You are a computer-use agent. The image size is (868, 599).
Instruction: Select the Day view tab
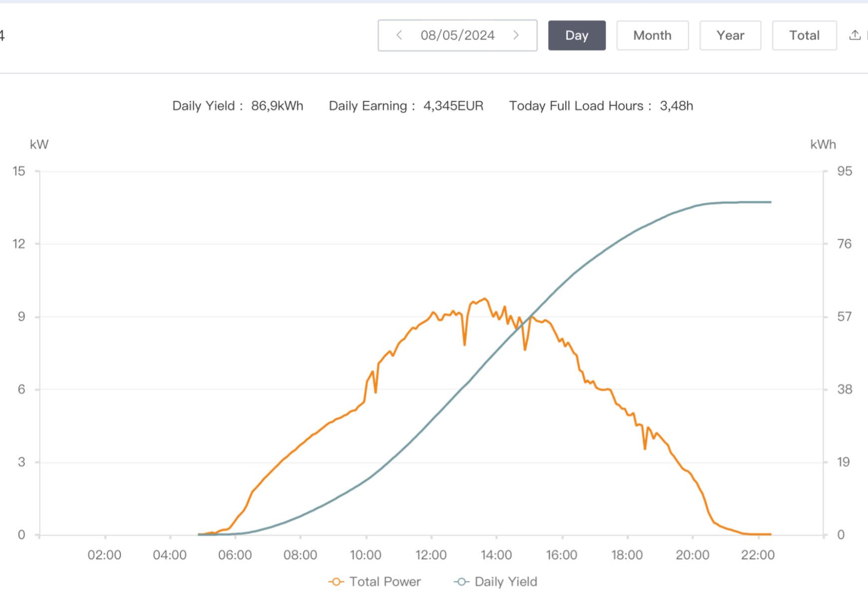[x=577, y=35]
